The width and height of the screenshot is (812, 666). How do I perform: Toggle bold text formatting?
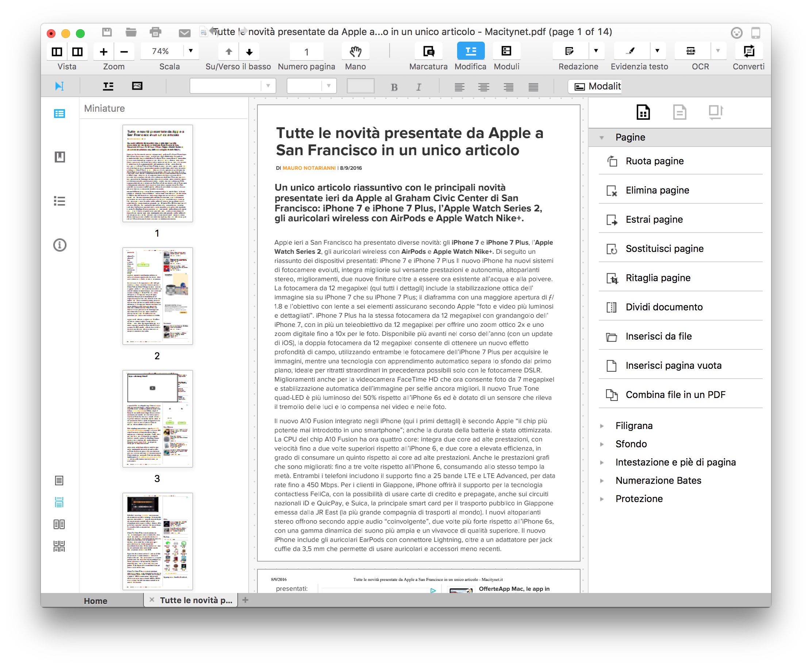[394, 87]
